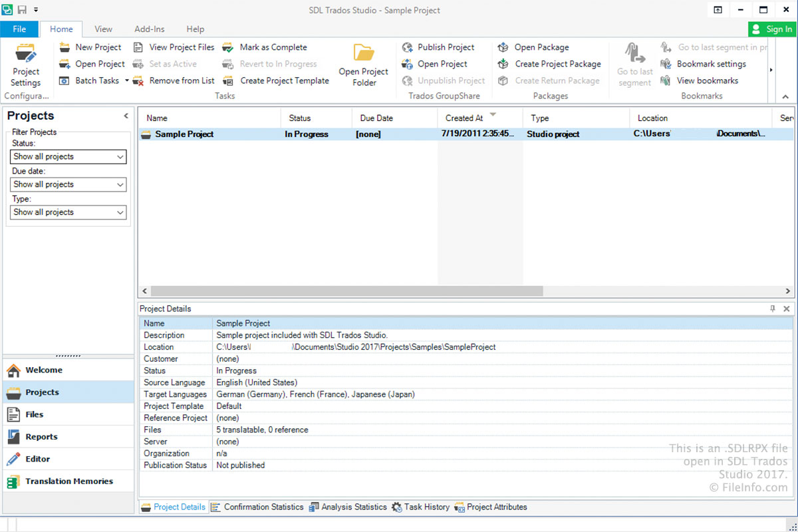798x532 pixels.
Task: Sort by the Created At column header
Action: coord(480,118)
